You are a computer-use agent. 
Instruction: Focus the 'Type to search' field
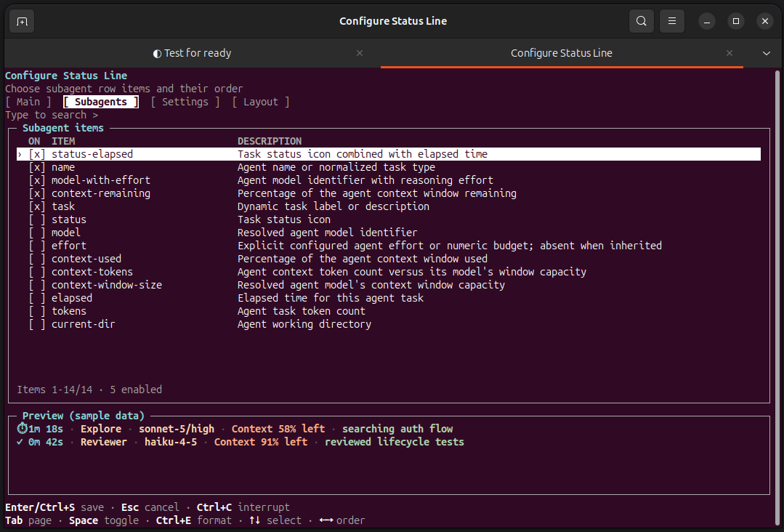click(x=52, y=115)
